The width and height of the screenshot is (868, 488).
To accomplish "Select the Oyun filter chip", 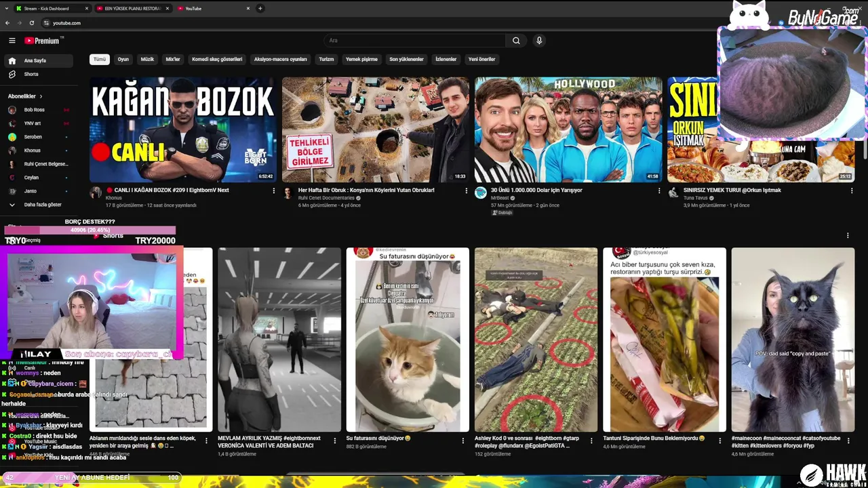I will [x=123, y=60].
